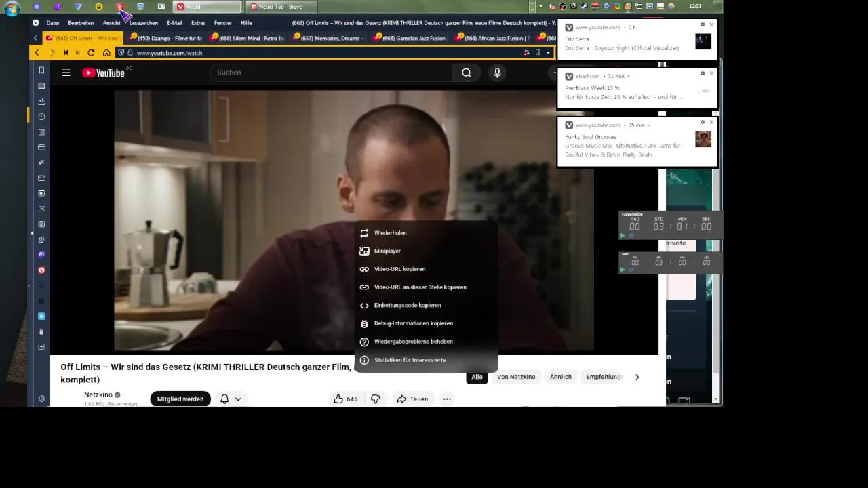Open the Datei menu
Viewport: 868px width, 488px height.
(53, 22)
